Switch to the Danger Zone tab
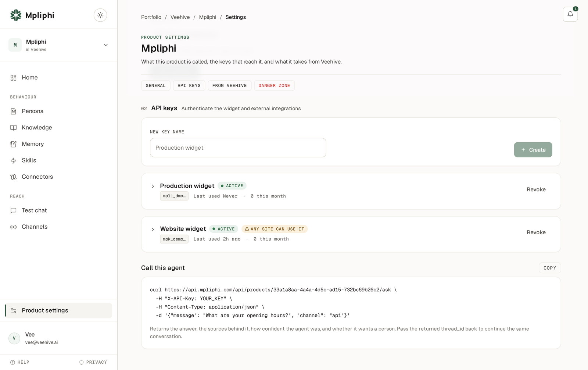 [x=274, y=86]
